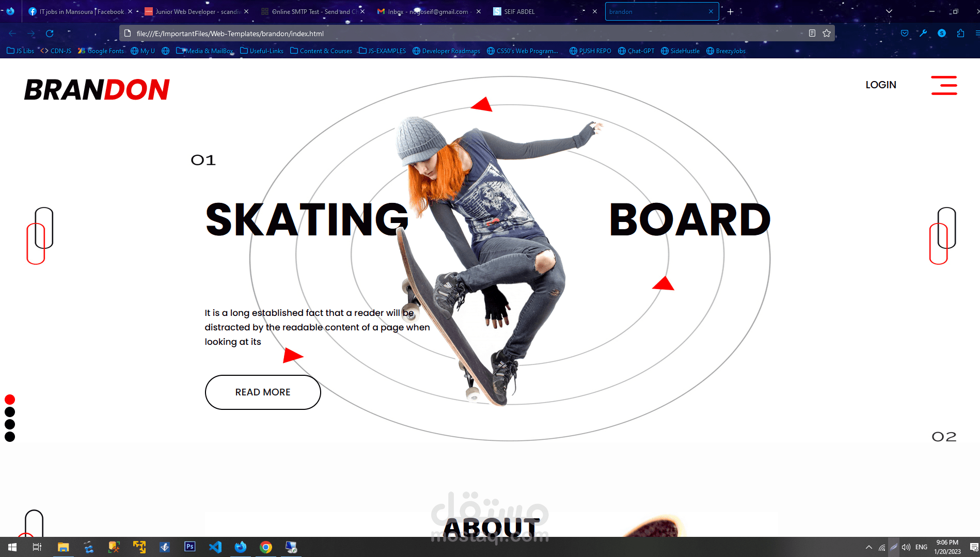Open the extensions puzzle icon

pos(960,34)
